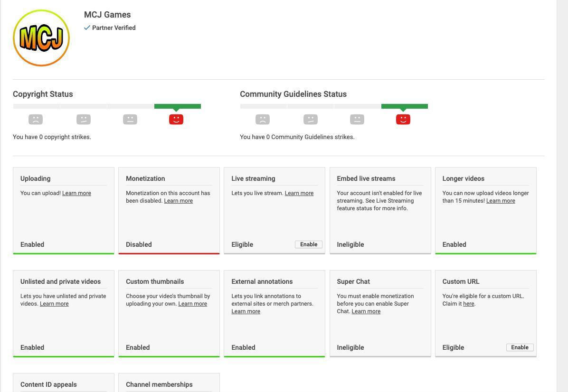Open Learn more link in Custom thumbnails card
568x392 pixels.
coord(193,304)
